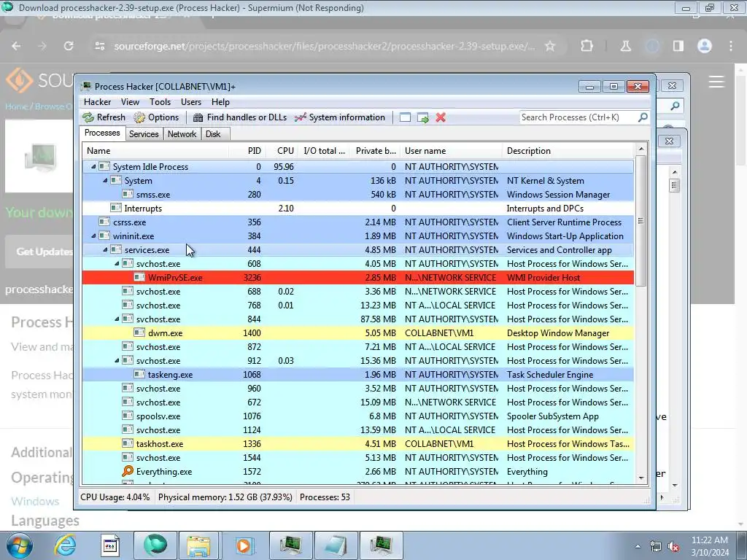
Task: Select the WmiPrvSE.exe red row
Action: 357,277
